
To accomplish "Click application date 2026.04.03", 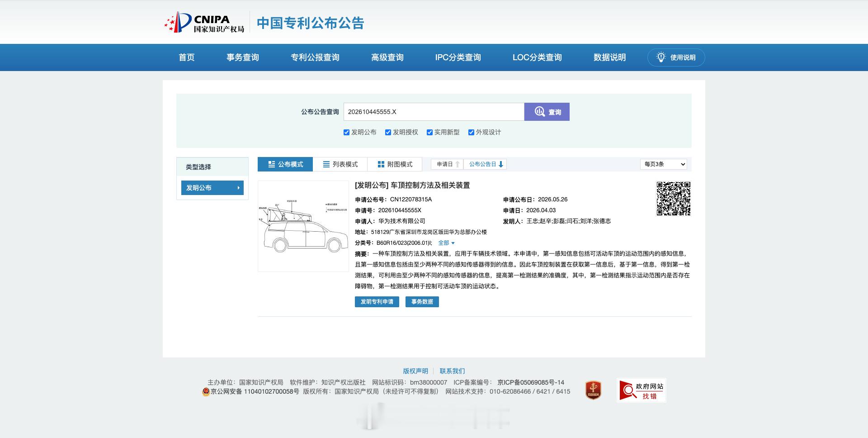I will (541, 210).
